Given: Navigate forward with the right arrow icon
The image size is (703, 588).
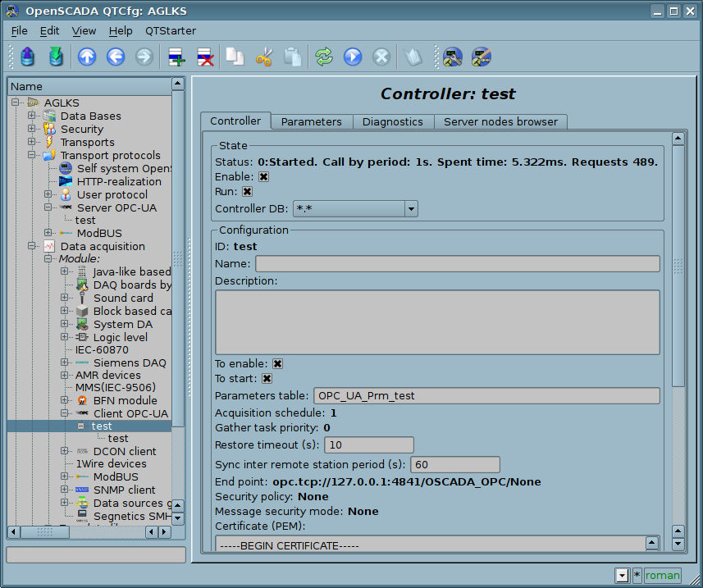Looking at the screenshot, I should (x=144, y=57).
